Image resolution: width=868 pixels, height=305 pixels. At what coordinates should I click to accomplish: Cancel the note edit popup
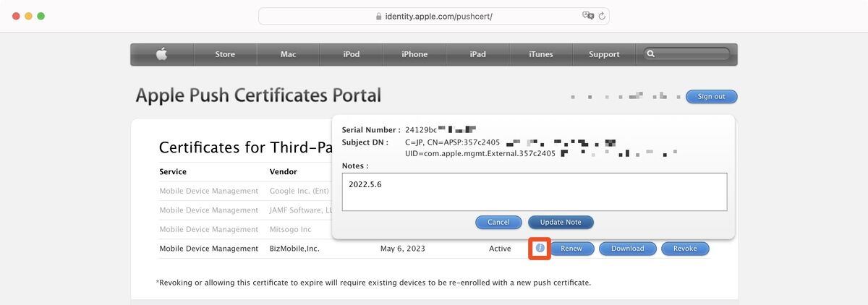(x=498, y=223)
